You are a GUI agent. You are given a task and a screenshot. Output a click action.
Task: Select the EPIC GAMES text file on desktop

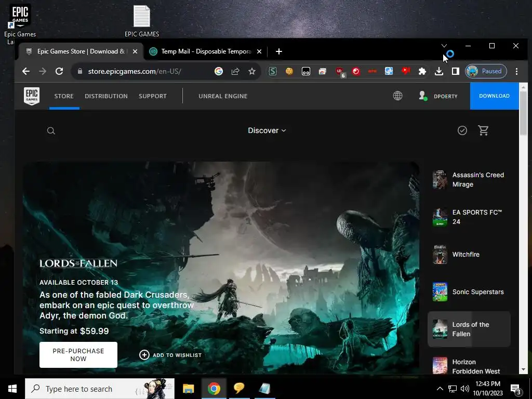pyautogui.click(x=141, y=21)
